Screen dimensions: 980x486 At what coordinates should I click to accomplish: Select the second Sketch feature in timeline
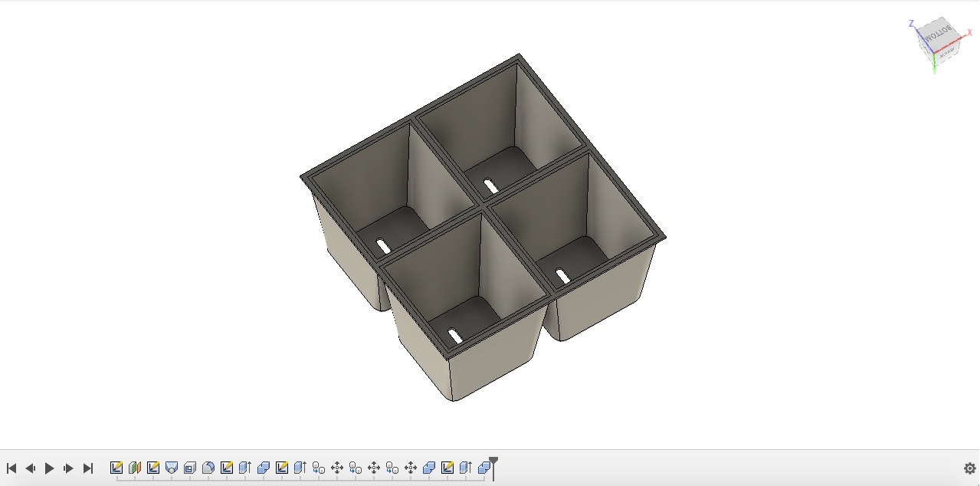(x=153, y=468)
